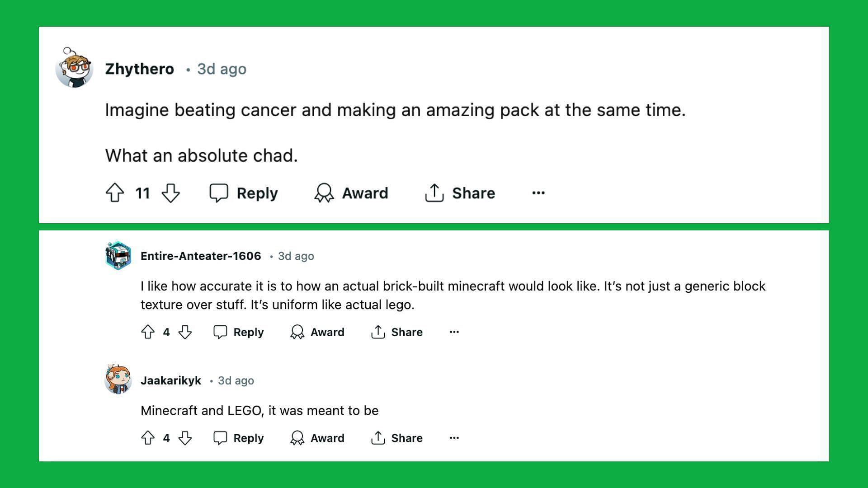Image resolution: width=868 pixels, height=488 pixels.
Task: Open the more options menu on Entire-Anteater-1606's comment
Action: click(454, 332)
